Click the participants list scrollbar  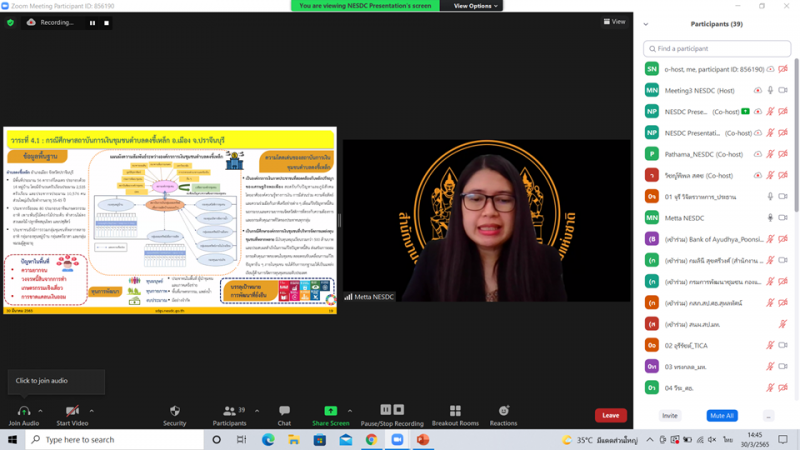tap(796, 135)
